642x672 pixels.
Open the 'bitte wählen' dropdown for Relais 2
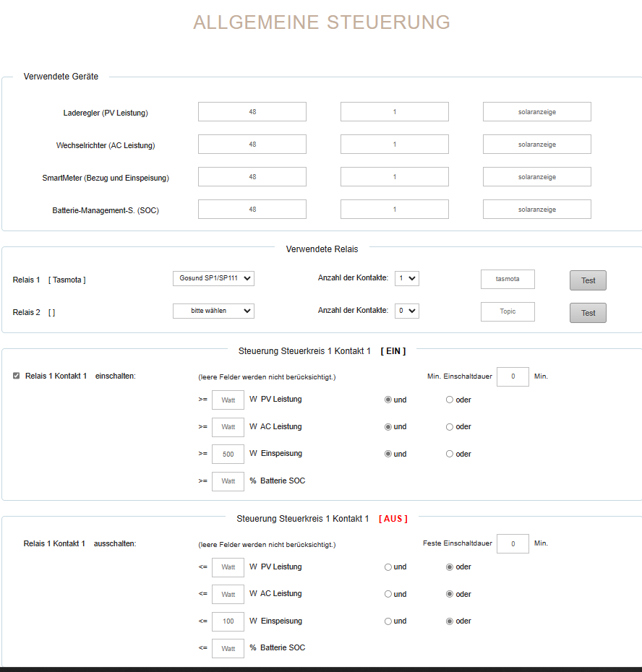point(213,311)
